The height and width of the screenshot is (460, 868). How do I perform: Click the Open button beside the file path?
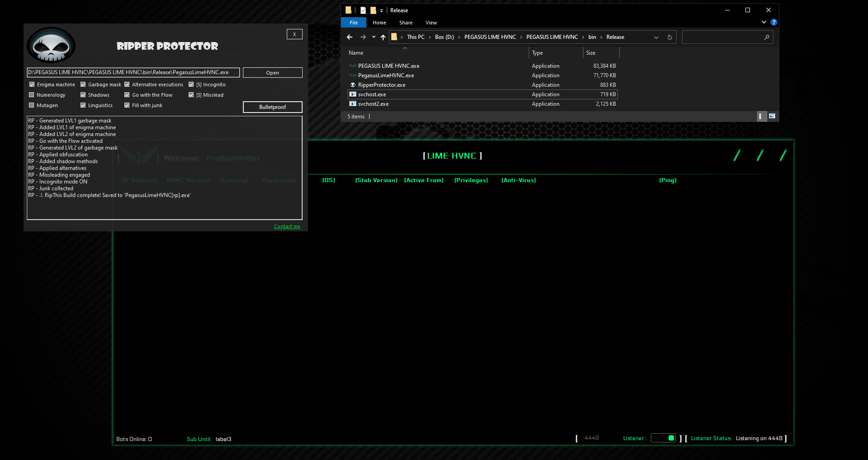point(272,73)
